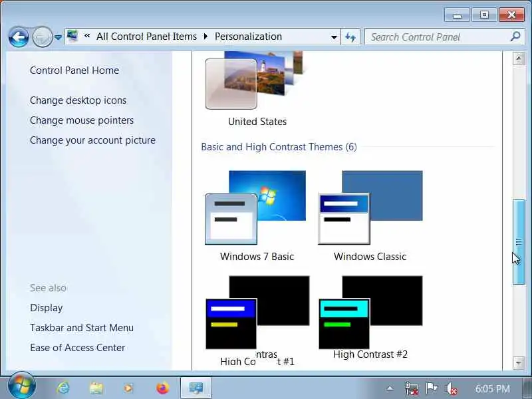
Task: Click the scrollbar up arrow
Action: pos(519,59)
